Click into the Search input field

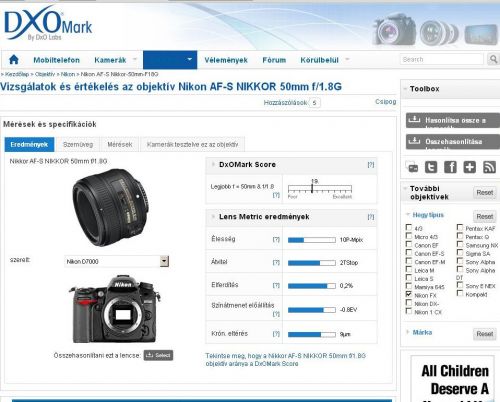click(x=442, y=59)
